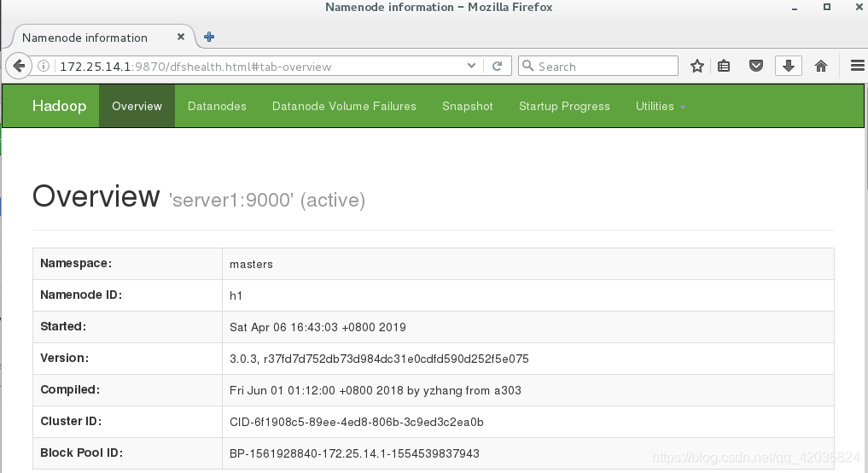Click the Compiled value by yzhang
This screenshot has width=868, height=473.
pos(376,390)
